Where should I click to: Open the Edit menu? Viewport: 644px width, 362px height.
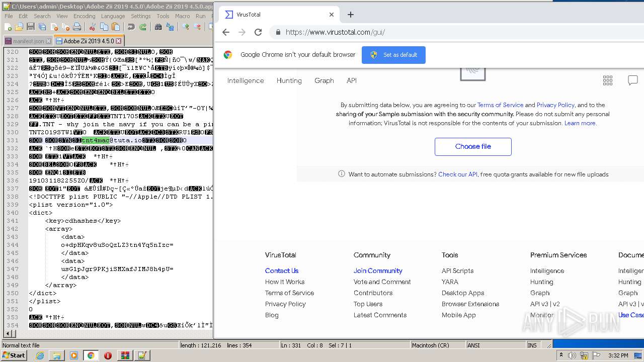[23, 16]
